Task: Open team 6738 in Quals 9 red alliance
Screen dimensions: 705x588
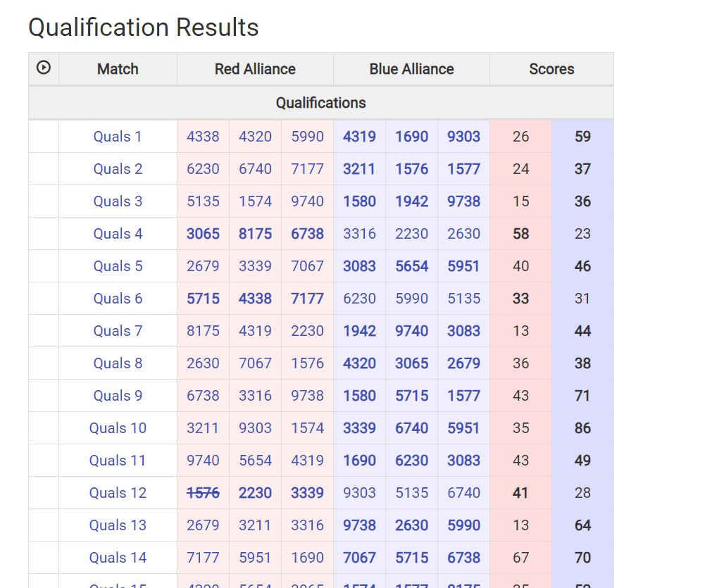Action: 204,396
